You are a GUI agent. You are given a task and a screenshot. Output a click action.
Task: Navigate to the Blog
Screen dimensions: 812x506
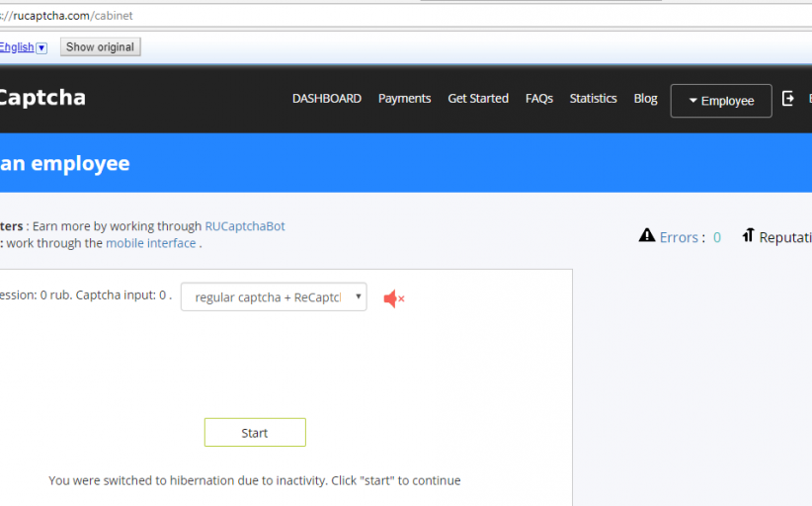coord(645,99)
